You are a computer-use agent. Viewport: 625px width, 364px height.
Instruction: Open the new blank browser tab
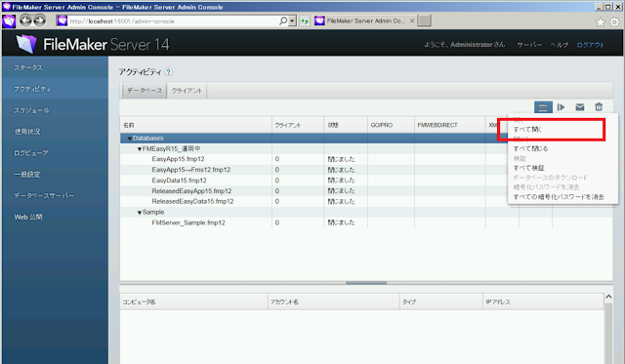(x=425, y=20)
